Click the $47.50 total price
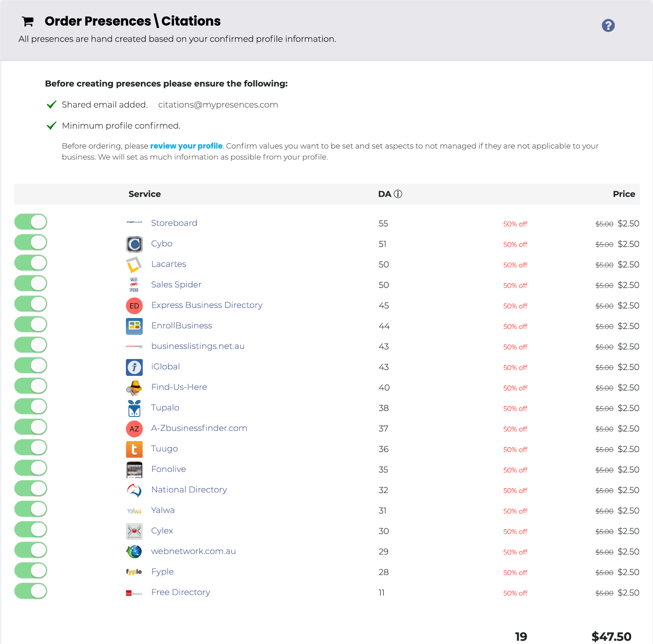The height and width of the screenshot is (644, 653). point(611,637)
